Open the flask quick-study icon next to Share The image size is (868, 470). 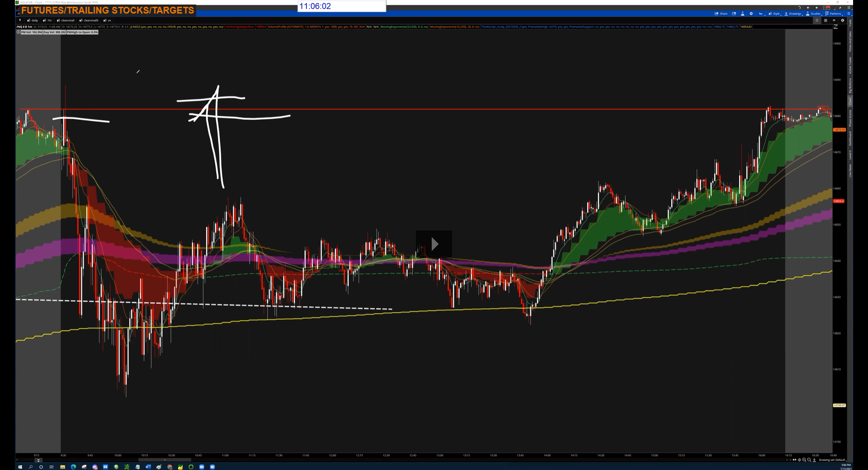click(742, 14)
